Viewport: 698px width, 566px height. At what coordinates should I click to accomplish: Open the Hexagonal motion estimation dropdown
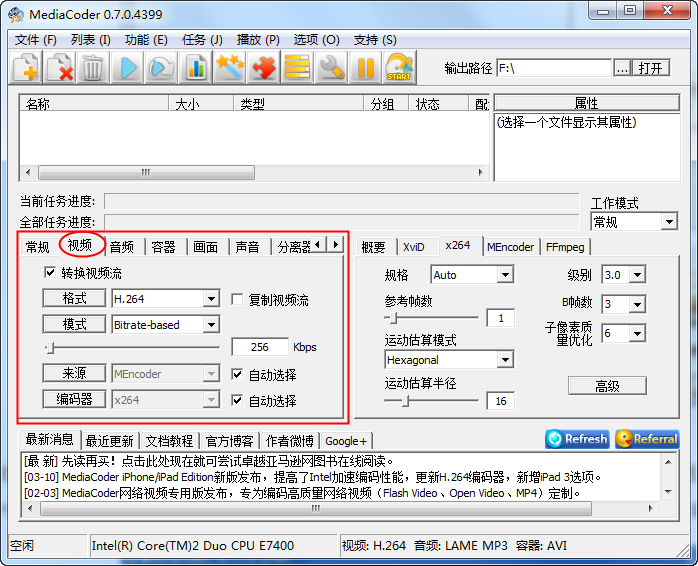pyautogui.click(x=505, y=359)
